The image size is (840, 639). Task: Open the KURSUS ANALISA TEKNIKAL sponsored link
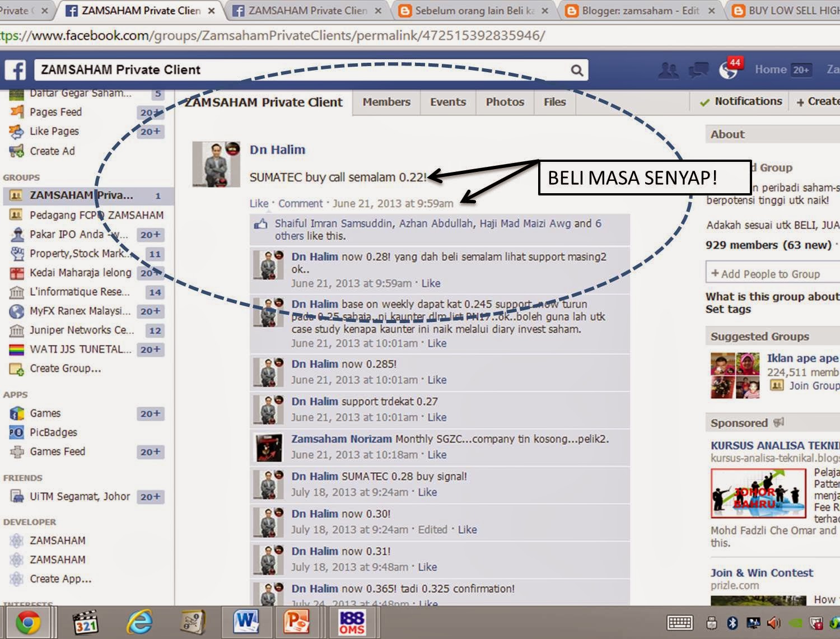pos(776,446)
